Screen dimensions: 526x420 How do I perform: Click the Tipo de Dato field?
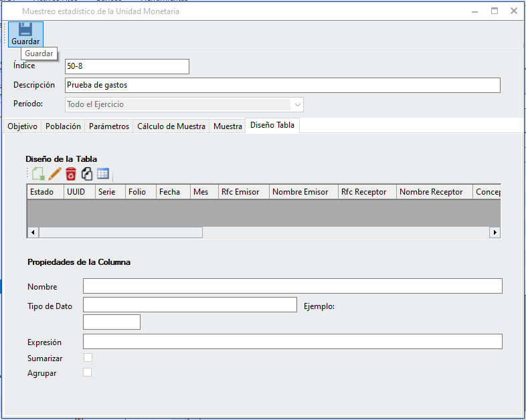(189, 305)
